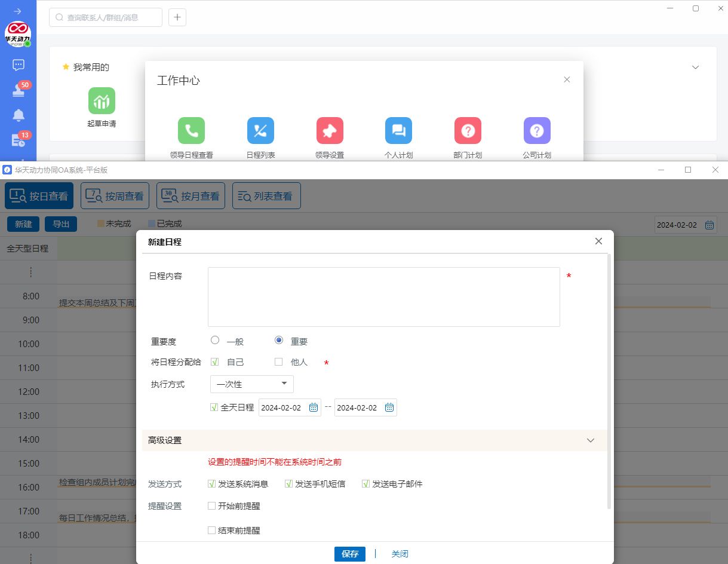Open 个人计划 chat icon

398,131
